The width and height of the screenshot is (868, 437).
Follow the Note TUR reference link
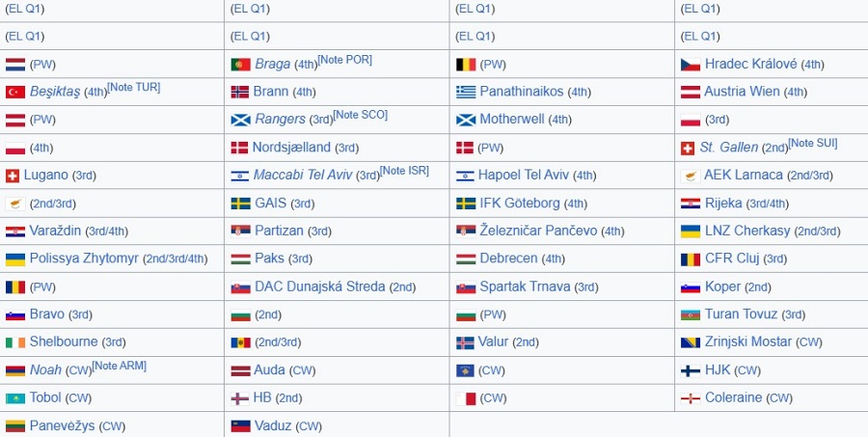[x=133, y=88]
